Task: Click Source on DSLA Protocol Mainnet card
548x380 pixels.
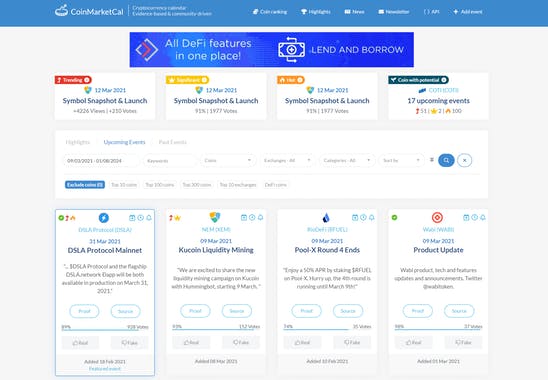Action: 125,311
